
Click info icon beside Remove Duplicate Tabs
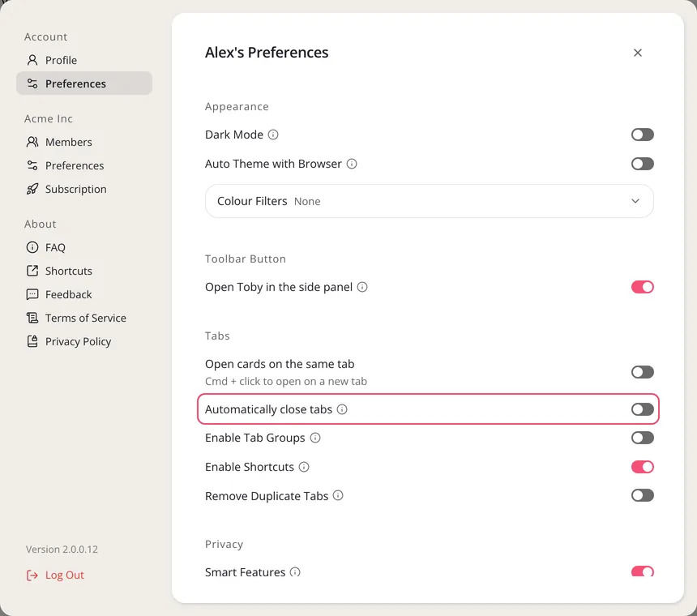point(338,495)
